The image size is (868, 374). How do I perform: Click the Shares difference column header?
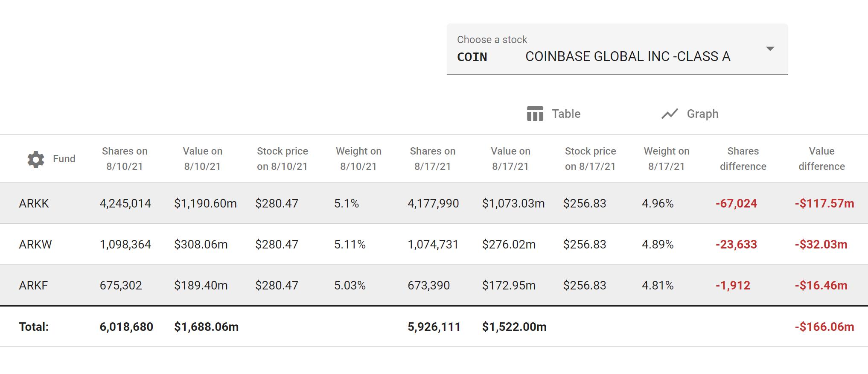coord(743,159)
